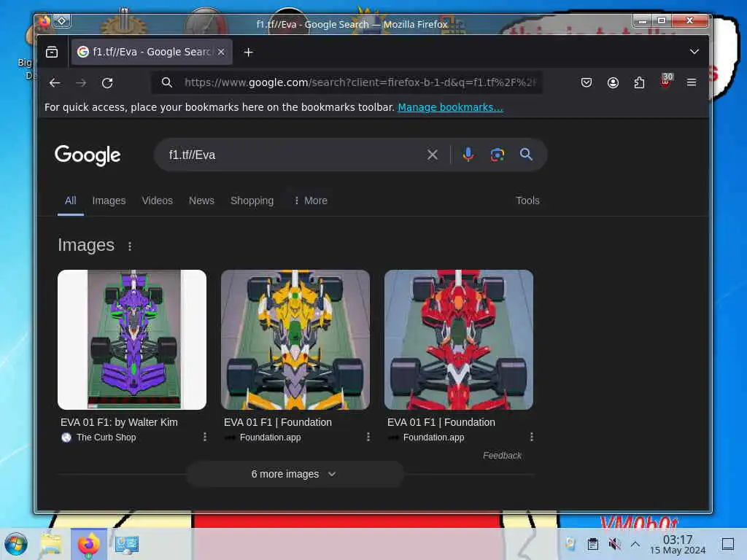Open the EVA 01 F1: by Walter Kim link
The image size is (747, 560).
[119, 422]
